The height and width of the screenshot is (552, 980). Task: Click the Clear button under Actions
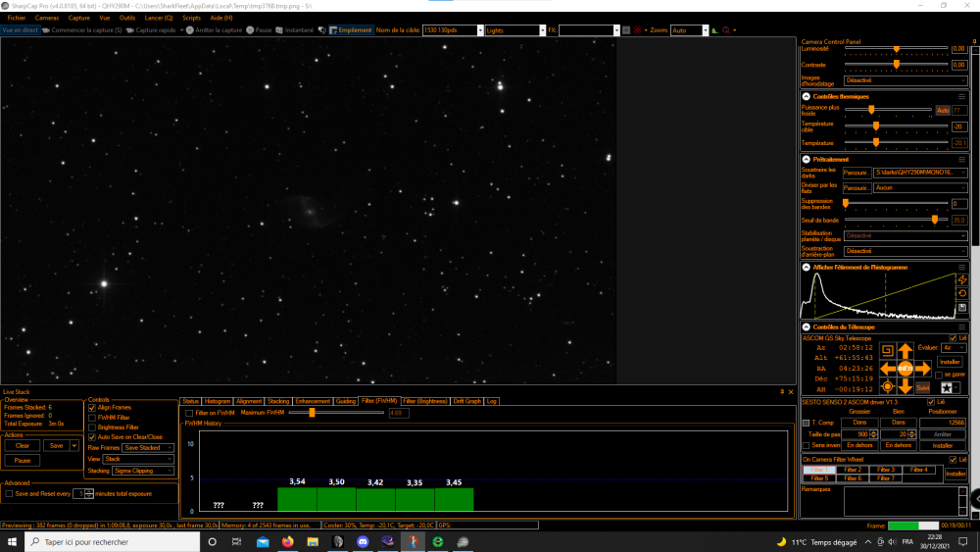tap(23, 446)
